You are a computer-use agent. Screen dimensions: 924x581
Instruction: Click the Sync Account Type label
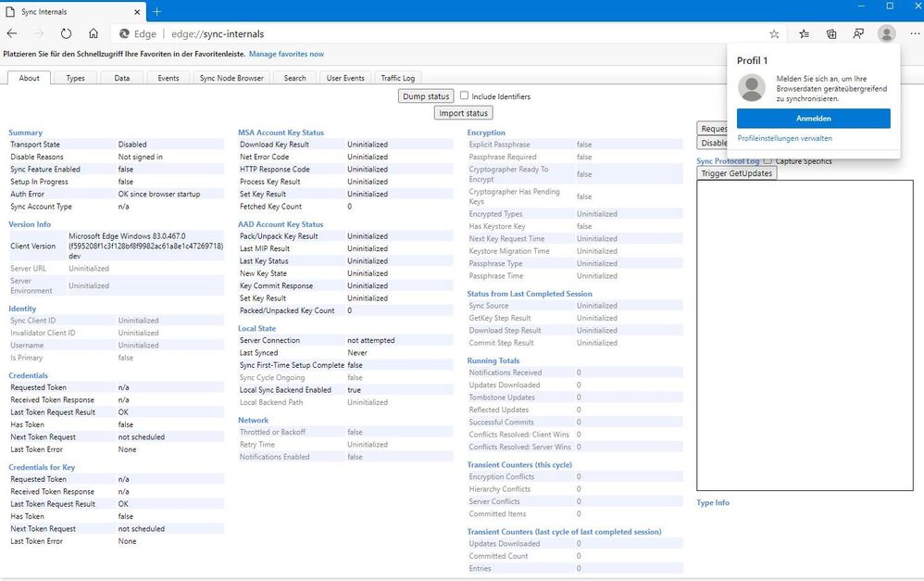click(x=42, y=207)
